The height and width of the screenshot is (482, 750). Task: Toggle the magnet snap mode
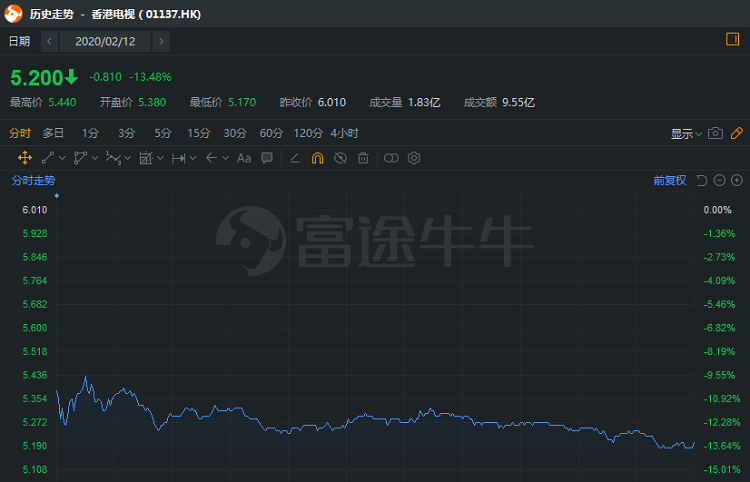[x=318, y=158]
